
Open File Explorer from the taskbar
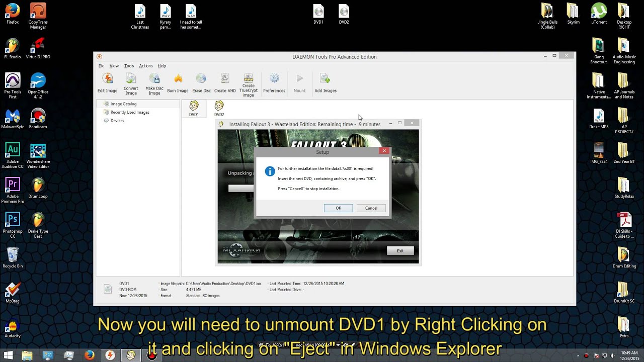[x=27, y=355]
